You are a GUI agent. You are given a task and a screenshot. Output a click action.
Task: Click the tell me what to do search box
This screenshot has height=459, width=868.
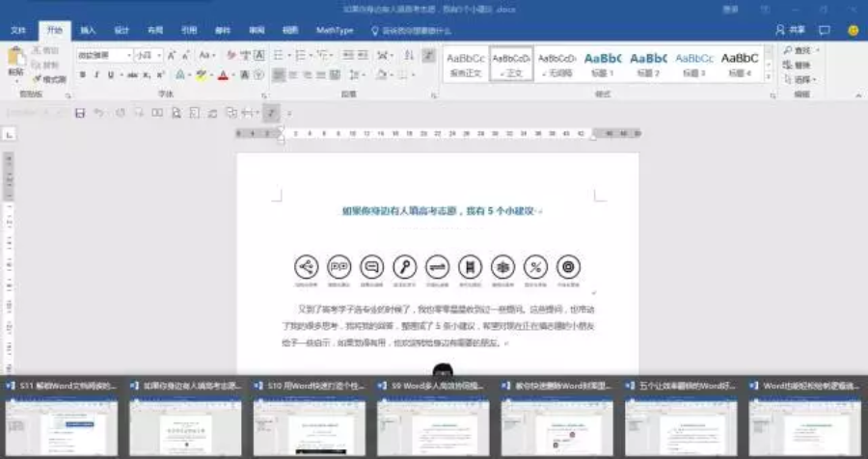pos(412,31)
